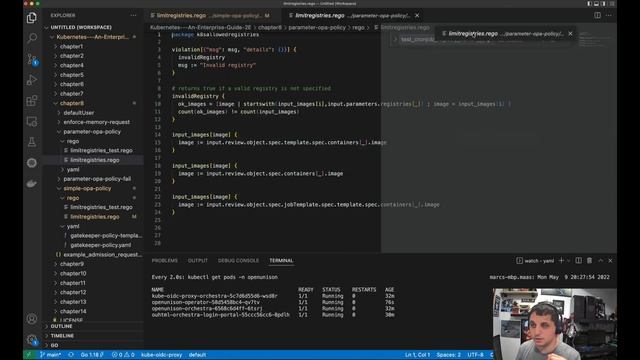Switch to the OUTPUT panel tab
Image resolution: width=640 pixels, height=360 pixels.
pyautogui.click(x=198, y=260)
